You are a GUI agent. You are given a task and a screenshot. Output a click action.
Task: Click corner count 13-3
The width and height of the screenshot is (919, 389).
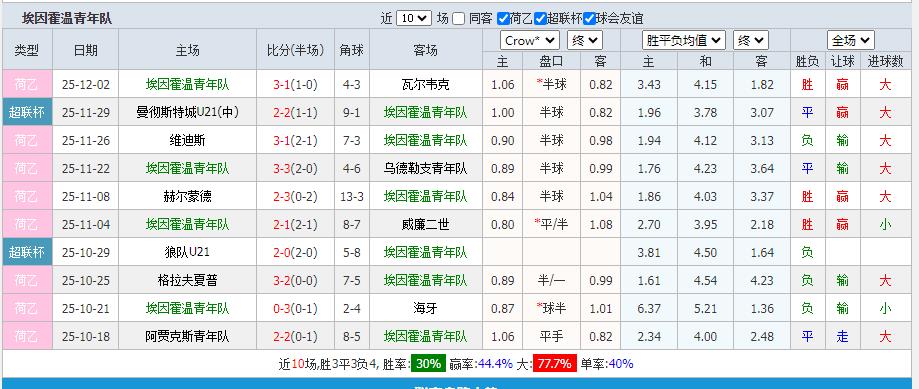click(352, 197)
